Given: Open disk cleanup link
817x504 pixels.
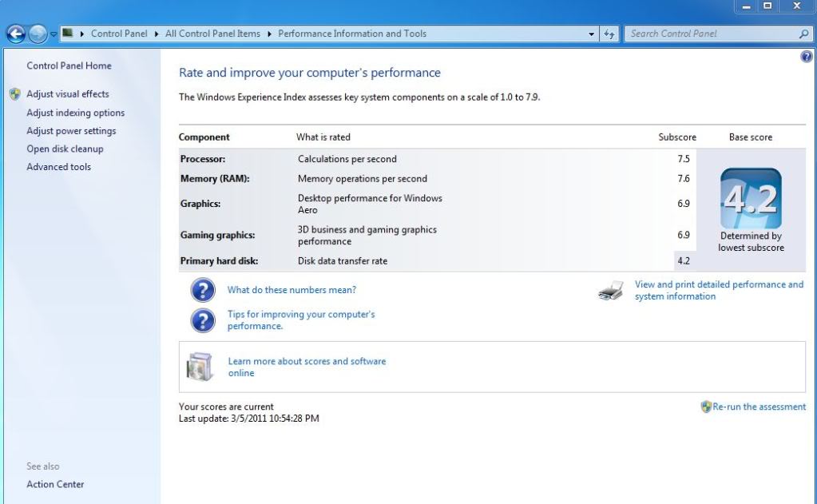Looking at the screenshot, I should 65,149.
